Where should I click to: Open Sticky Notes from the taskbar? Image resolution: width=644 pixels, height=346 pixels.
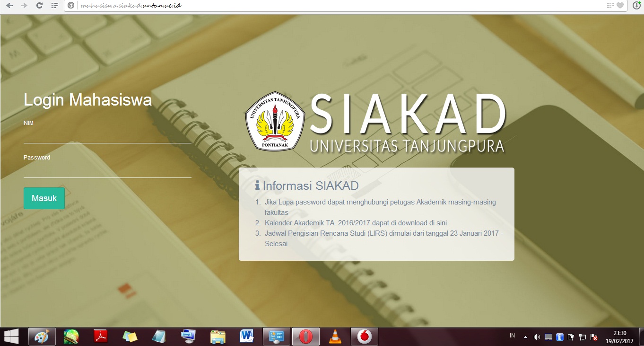click(130, 337)
